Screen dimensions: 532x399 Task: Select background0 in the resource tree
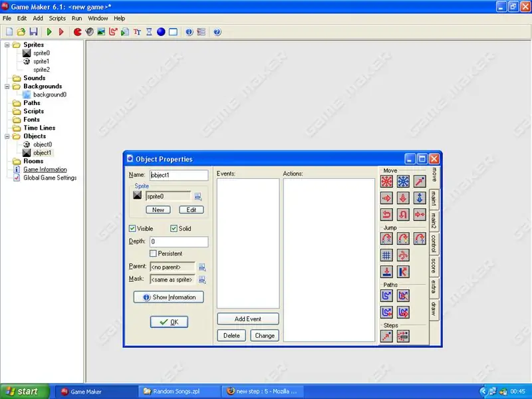49,94
